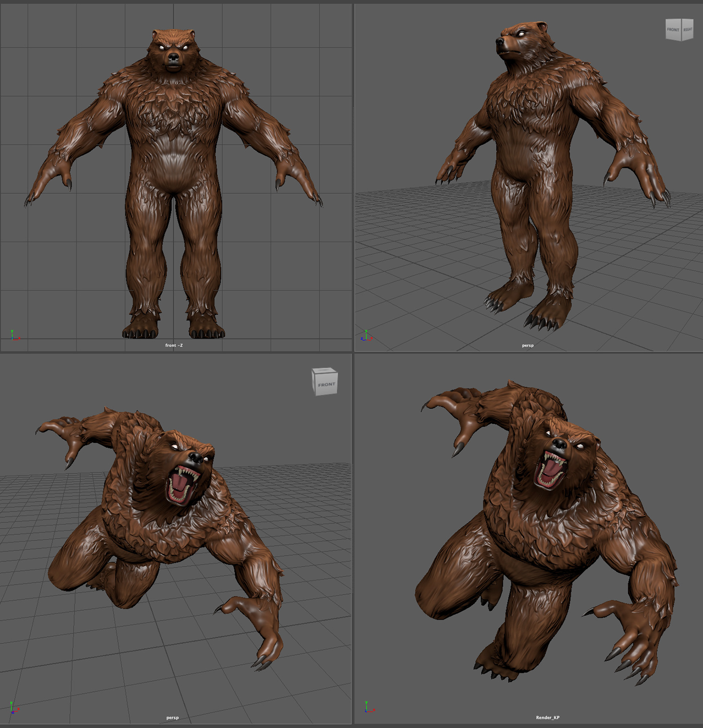Click 'persp' camera label in upper-right panel

coord(528,346)
